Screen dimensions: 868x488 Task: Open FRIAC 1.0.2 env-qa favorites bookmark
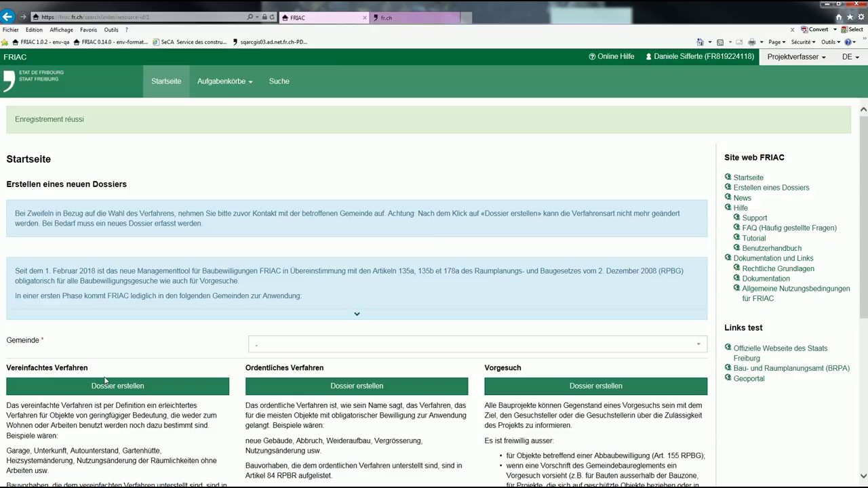tap(41, 42)
